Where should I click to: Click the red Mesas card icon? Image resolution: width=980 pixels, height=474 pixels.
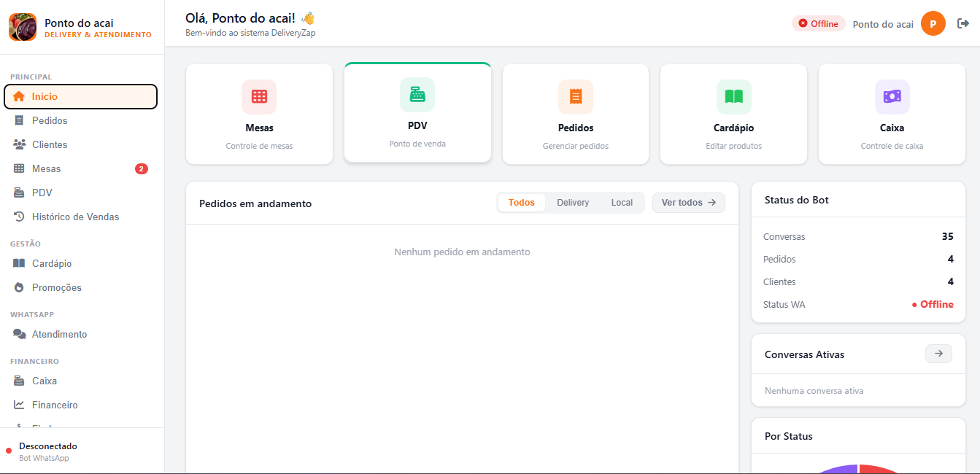259,96
